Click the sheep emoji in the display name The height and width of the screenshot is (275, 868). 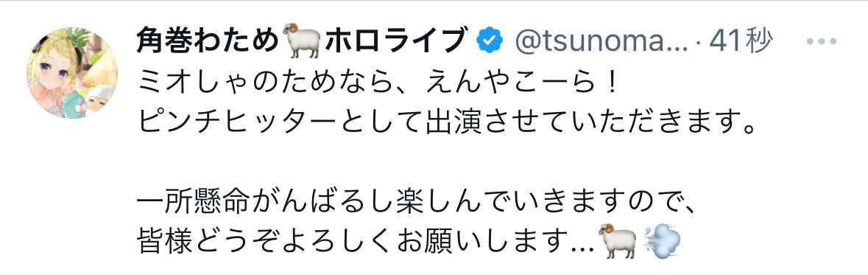[x=302, y=41]
